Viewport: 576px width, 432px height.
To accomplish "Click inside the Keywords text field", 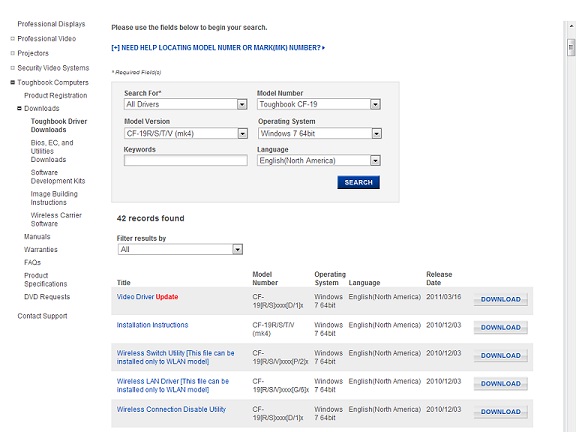I will [x=186, y=160].
